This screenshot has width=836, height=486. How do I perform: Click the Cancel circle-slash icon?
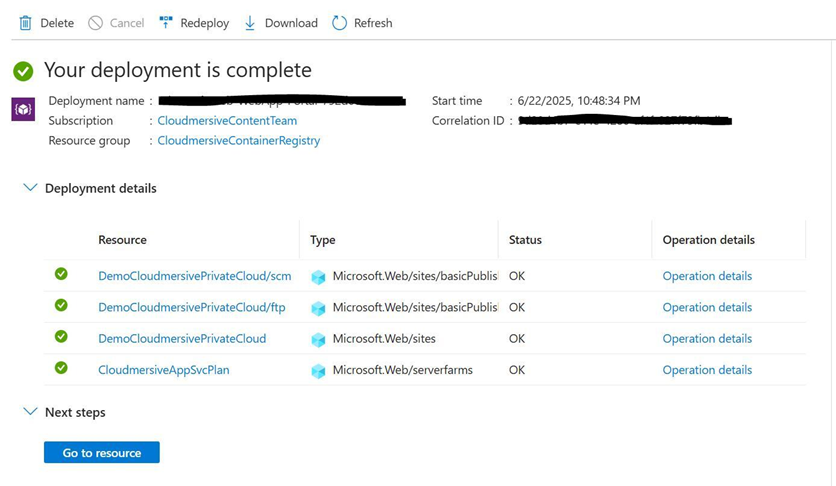[95, 23]
